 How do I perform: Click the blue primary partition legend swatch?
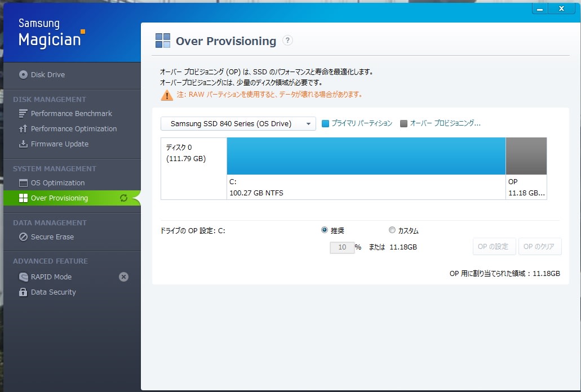click(325, 124)
